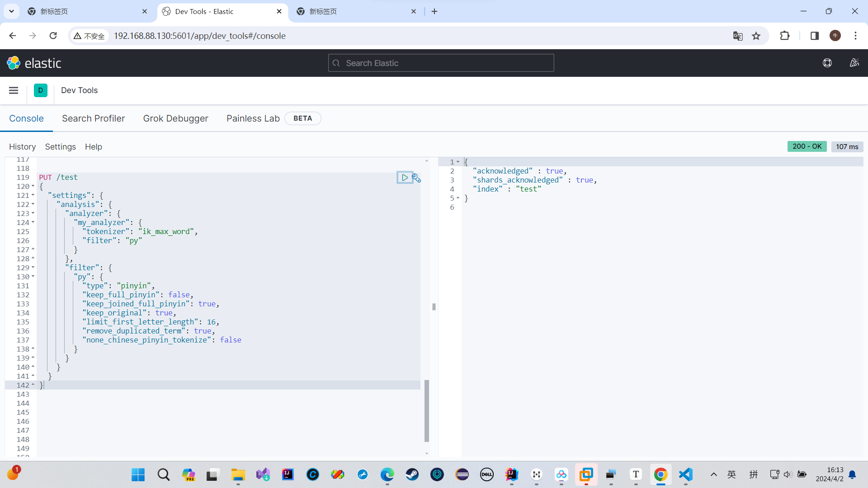
Task: Collapse the filter block at line 129
Action: pyautogui.click(x=33, y=267)
